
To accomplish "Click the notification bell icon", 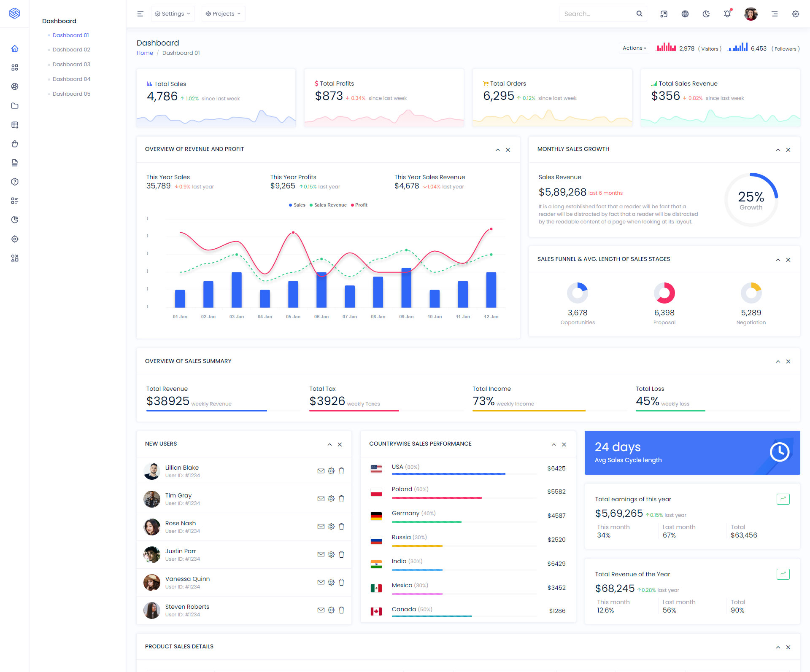I will [727, 14].
